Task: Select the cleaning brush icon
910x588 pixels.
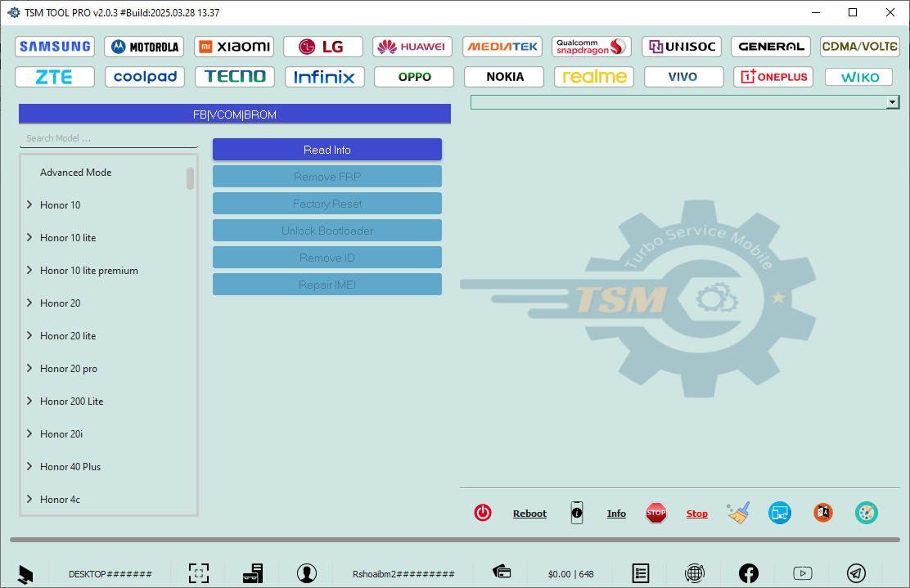Action: click(737, 513)
